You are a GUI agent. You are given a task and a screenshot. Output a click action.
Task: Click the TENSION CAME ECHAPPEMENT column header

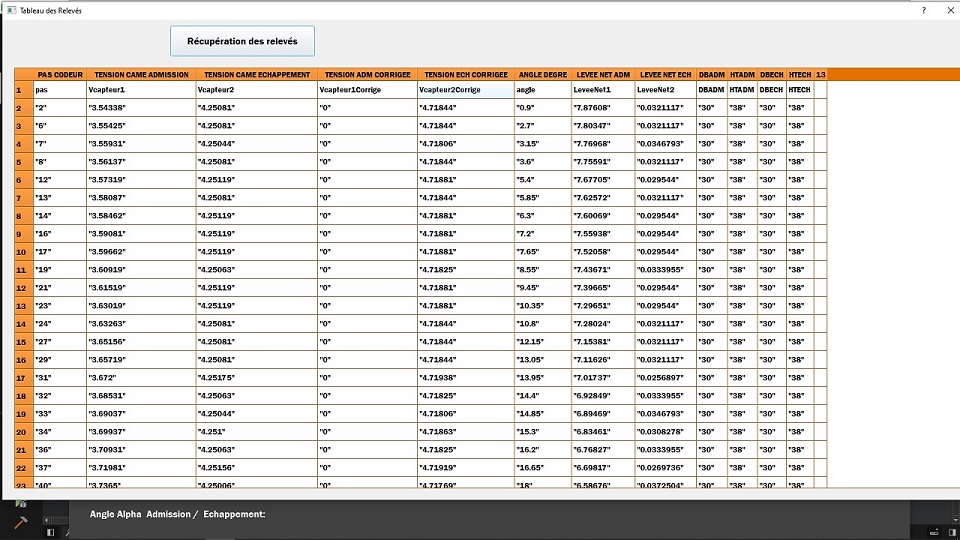(x=257, y=74)
